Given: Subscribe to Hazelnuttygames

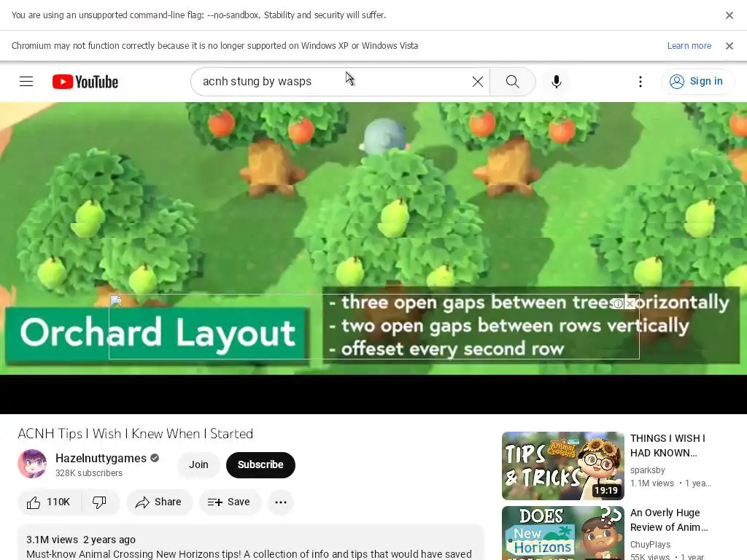Looking at the screenshot, I should 260,464.
